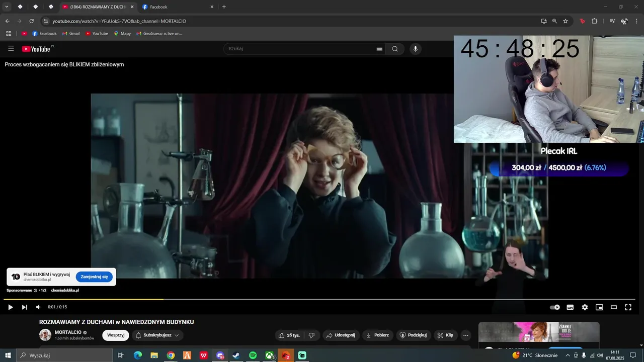Go to YouTube home via logo
The height and width of the screenshot is (362, 644).
(36, 49)
